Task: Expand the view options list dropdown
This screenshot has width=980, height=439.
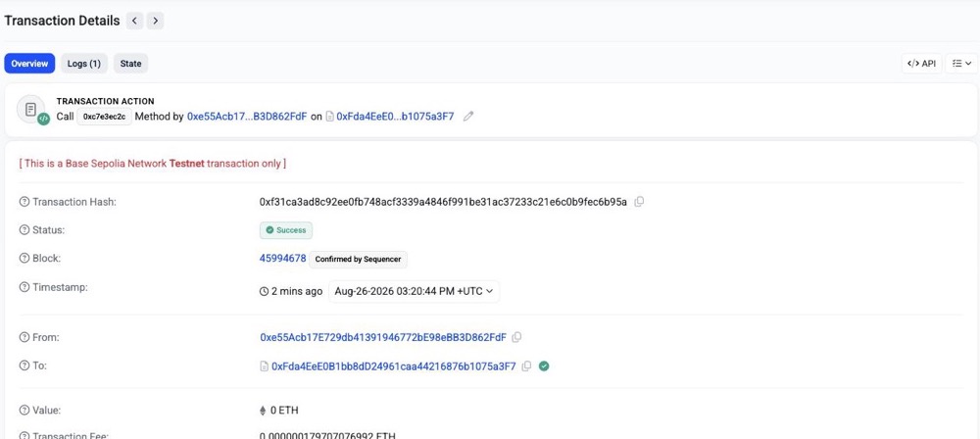Action: (961, 63)
